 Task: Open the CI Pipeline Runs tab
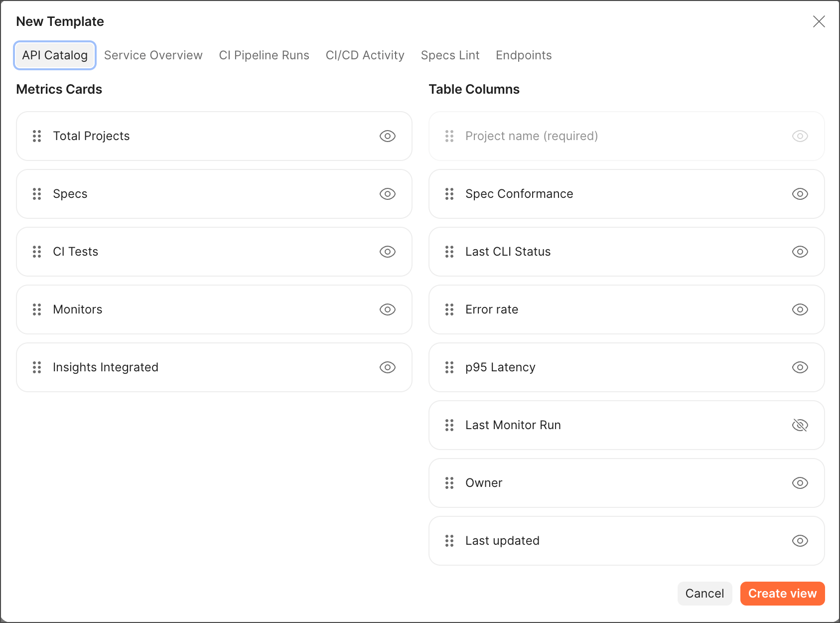264,55
